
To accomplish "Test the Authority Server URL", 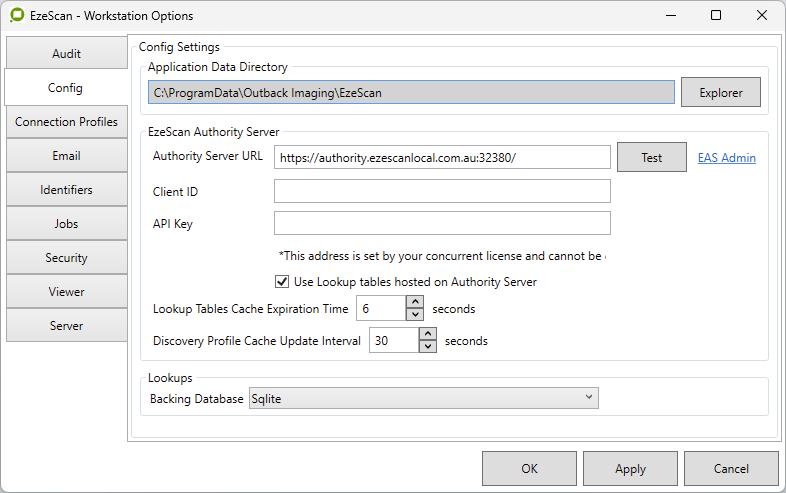I will [651, 158].
